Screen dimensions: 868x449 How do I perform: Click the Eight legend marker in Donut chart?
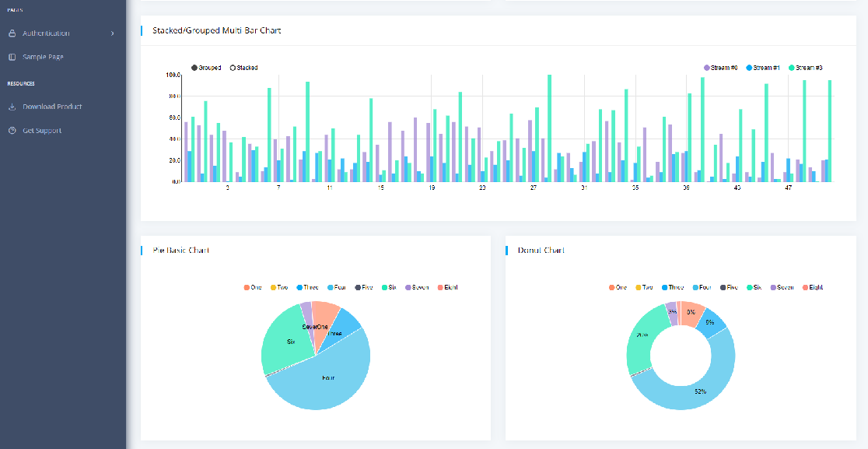tap(805, 287)
